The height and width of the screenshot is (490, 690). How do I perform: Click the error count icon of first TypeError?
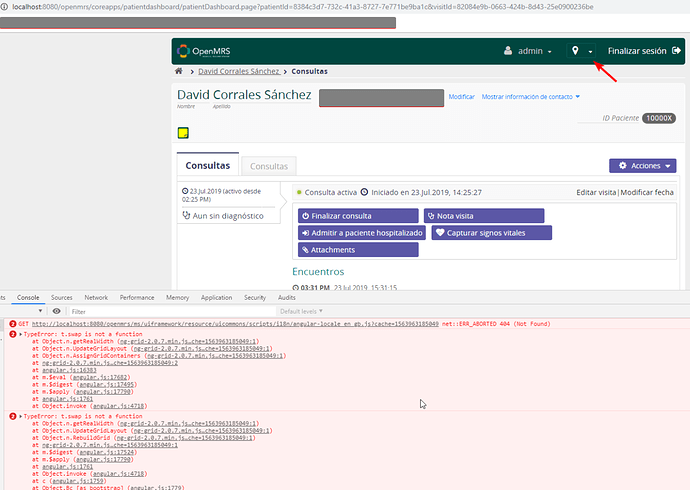point(13,334)
